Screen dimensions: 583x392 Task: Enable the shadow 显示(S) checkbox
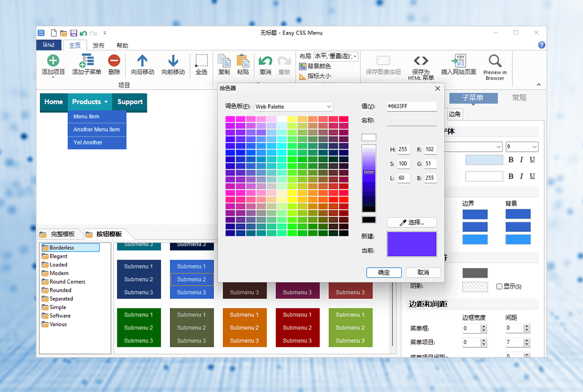coord(499,287)
